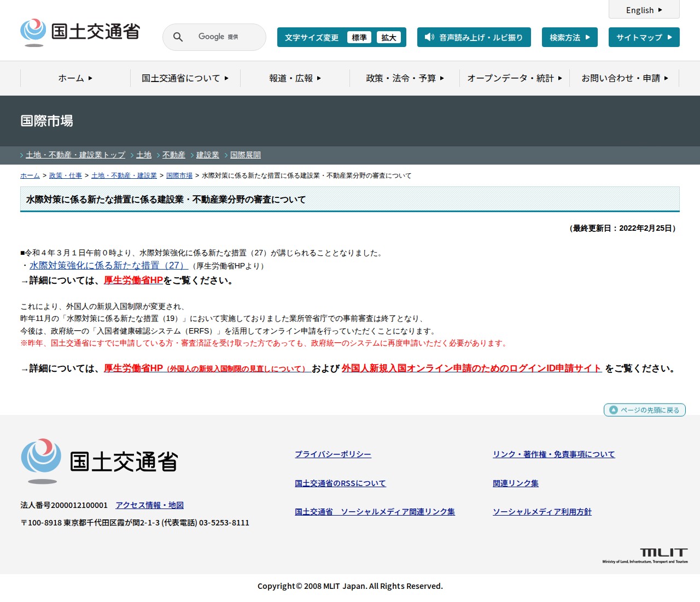Image resolution: width=700 pixels, height=602 pixels.
Task: Click the ホーム breadcrumb link
Action: point(30,176)
